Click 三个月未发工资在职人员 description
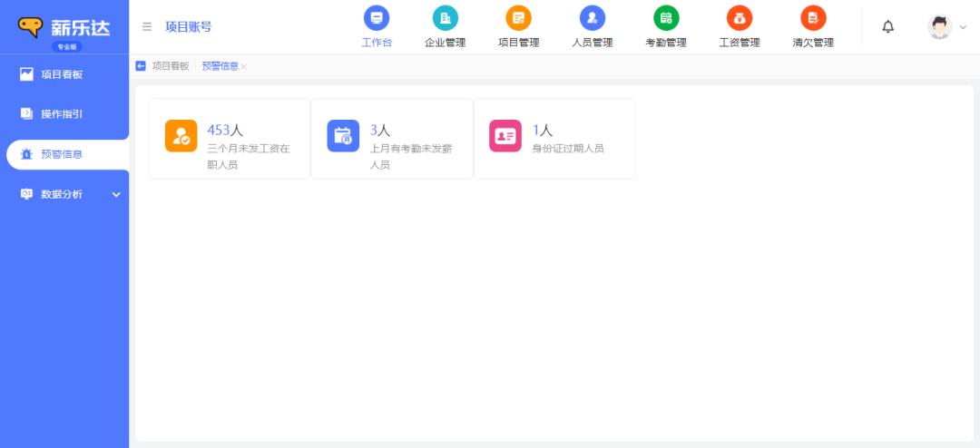The width and height of the screenshot is (980, 448). coord(249,157)
